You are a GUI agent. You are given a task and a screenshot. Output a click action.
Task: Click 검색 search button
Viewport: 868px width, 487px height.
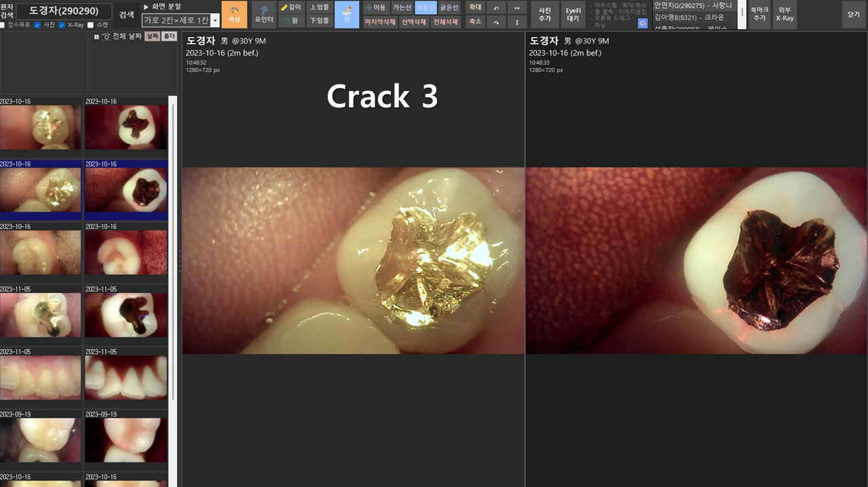coord(127,14)
